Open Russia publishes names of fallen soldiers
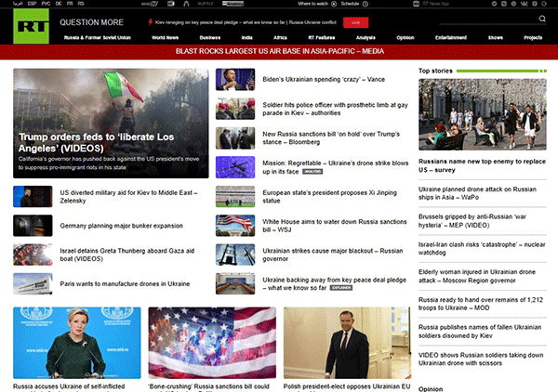The height and width of the screenshot is (392, 558). point(480,332)
